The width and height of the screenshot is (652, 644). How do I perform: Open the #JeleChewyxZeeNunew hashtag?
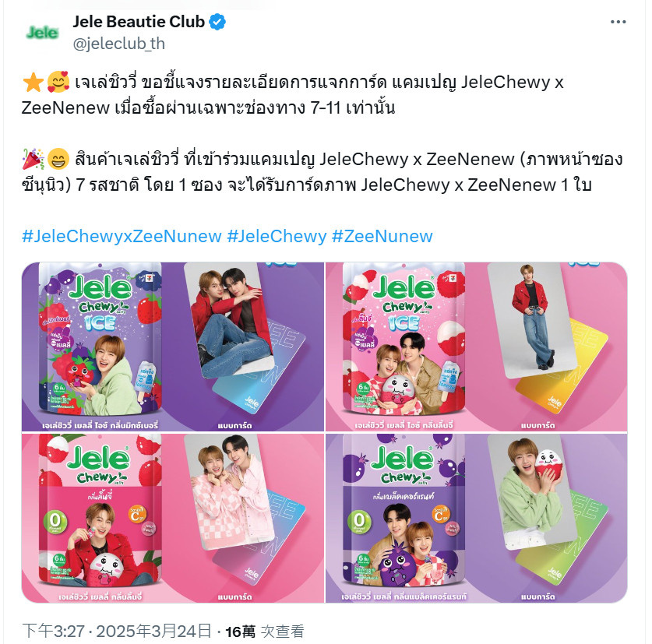pos(122,236)
